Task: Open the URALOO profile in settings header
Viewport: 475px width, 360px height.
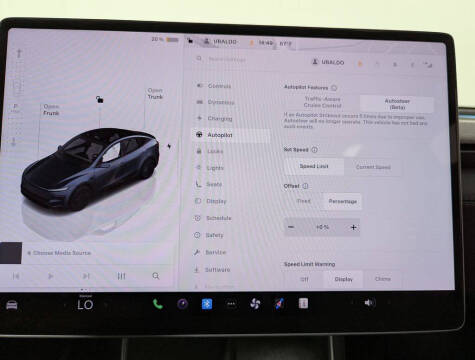Action: click(x=328, y=62)
